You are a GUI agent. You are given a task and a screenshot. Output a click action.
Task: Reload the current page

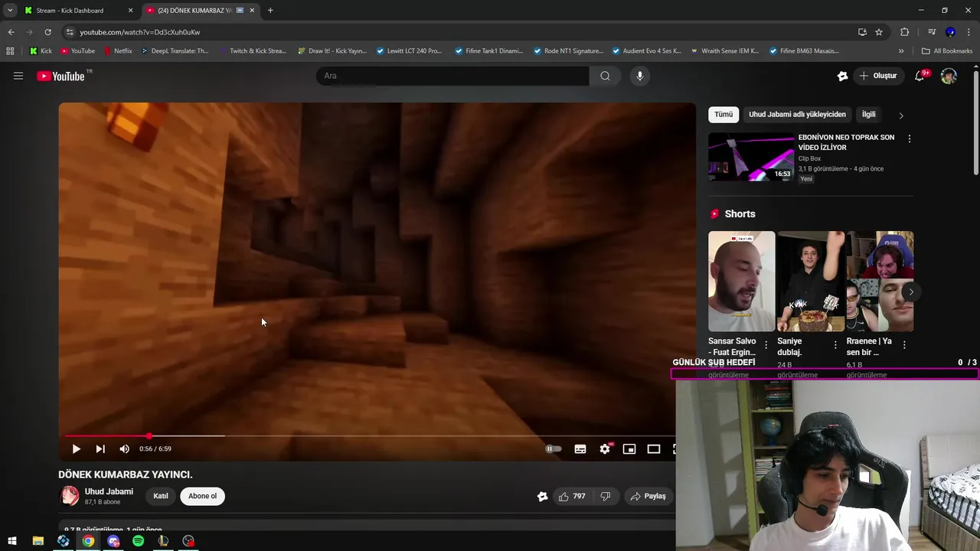coord(47,32)
